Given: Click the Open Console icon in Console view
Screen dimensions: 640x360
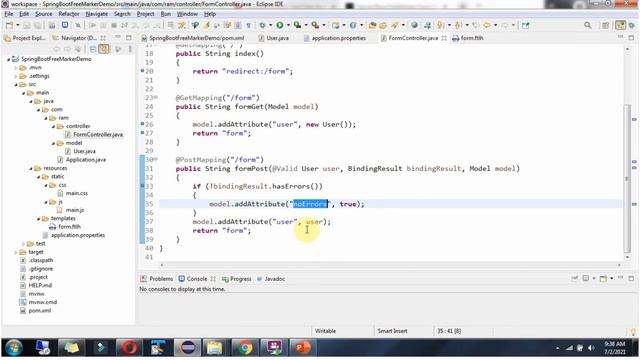Looking at the screenshot, I should point(603,279).
